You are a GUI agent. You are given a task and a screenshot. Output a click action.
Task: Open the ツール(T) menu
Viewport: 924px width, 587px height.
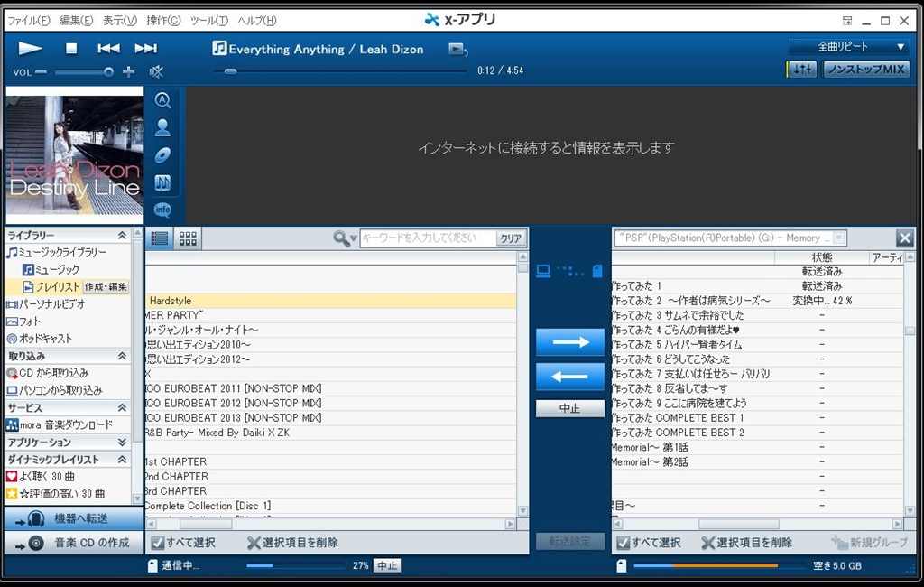208,21
